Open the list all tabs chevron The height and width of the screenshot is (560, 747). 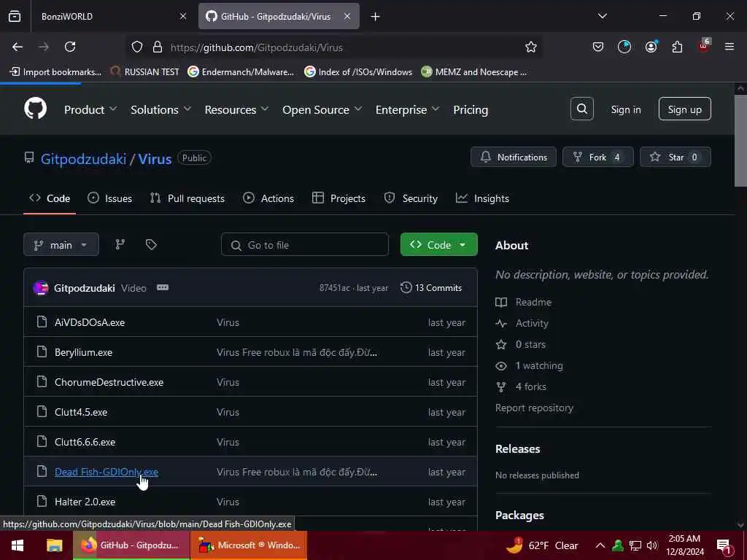(x=602, y=16)
